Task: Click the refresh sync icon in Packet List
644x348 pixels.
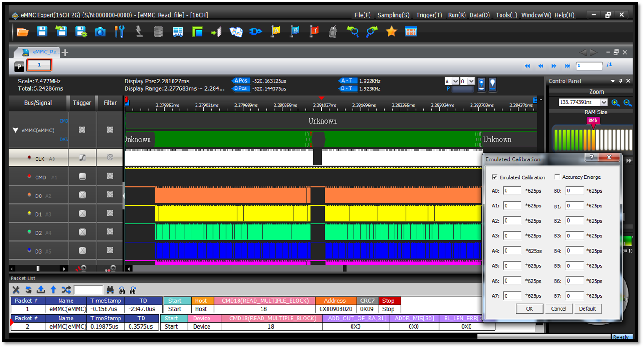Action: coord(29,290)
